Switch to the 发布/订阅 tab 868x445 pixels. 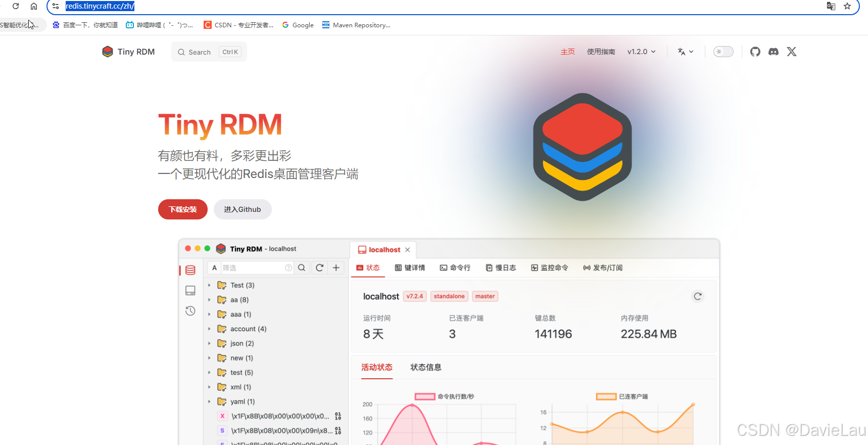[603, 268]
